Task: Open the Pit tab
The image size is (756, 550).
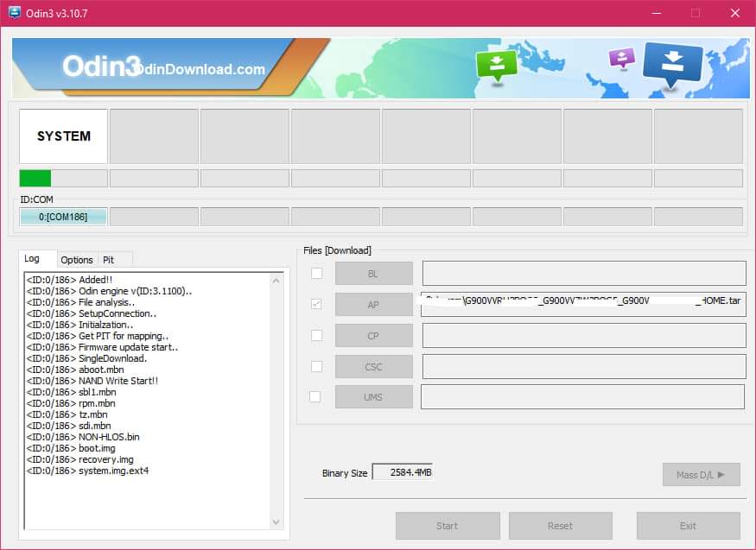Action: pos(115,260)
